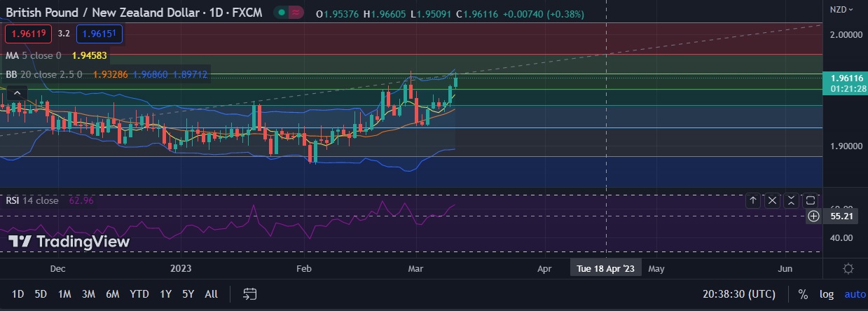868x311 pixels.
Task: Toggle auto scale mode
Action: tap(855, 294)
